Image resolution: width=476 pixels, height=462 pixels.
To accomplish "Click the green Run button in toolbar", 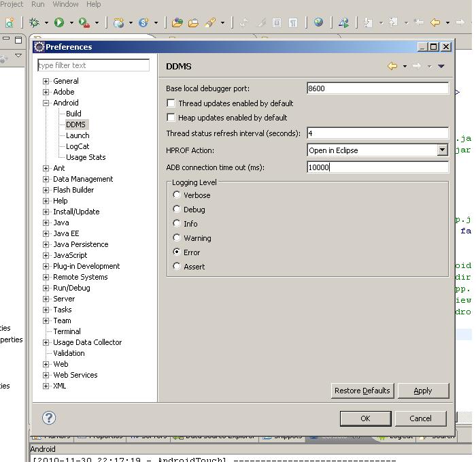I will (59, 22).
